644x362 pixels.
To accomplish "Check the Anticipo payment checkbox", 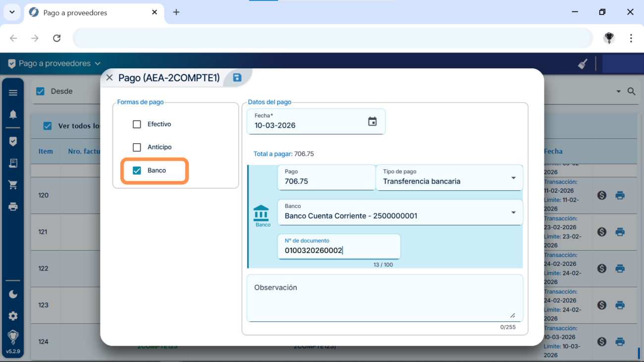I will coord(137,147).
